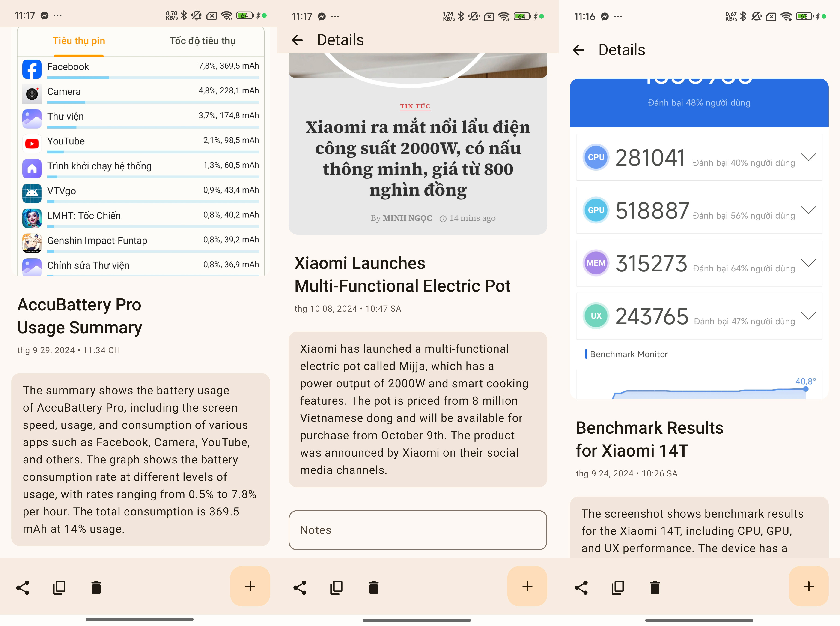Switch to 'Tiêu thụ pin' tab

79,41
